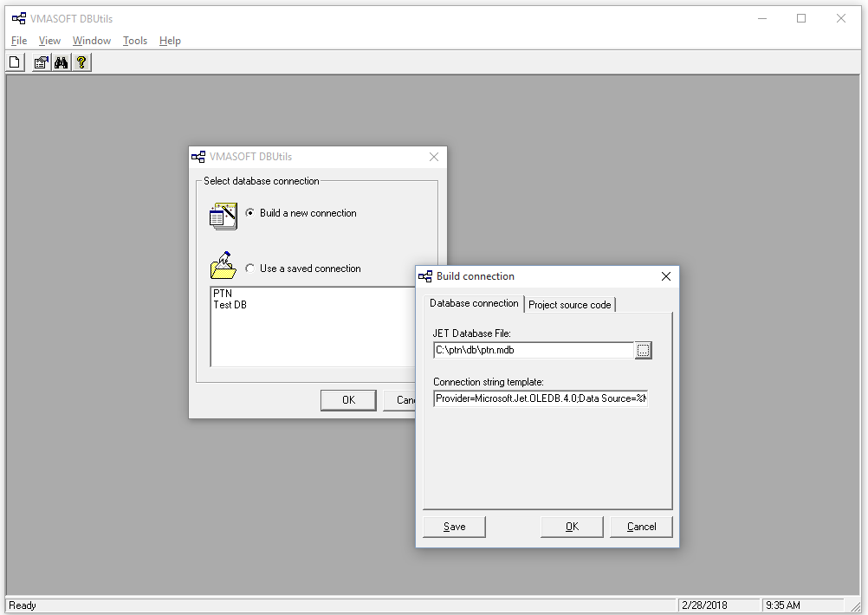The width and height of the screenshot is (868, 615).
Task: Switch to the Project source code tab
Action: [x=570, y=305]
